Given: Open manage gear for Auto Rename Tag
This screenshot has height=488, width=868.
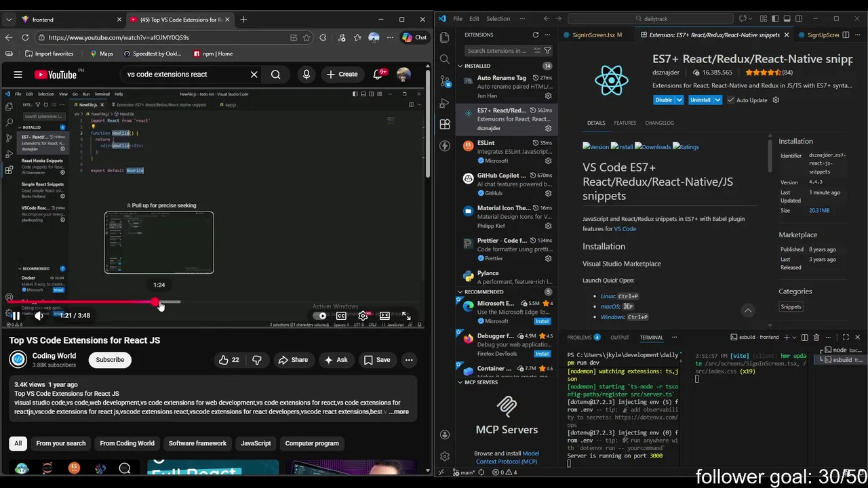Looking at the screenshot, I should [548, 96].
